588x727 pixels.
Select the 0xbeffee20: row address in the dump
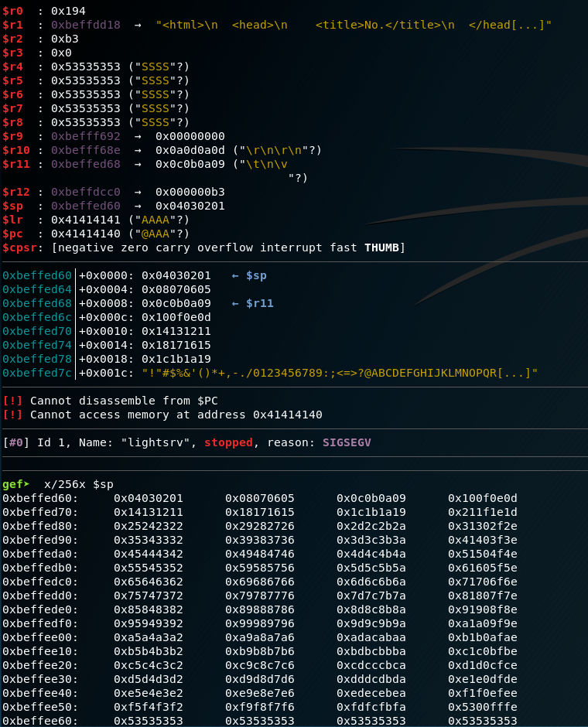tap(40, 665)
